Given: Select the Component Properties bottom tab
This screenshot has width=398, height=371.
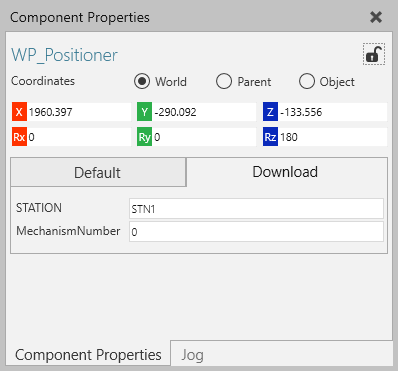Looking at the screenshot, I should tap(88, 355).
